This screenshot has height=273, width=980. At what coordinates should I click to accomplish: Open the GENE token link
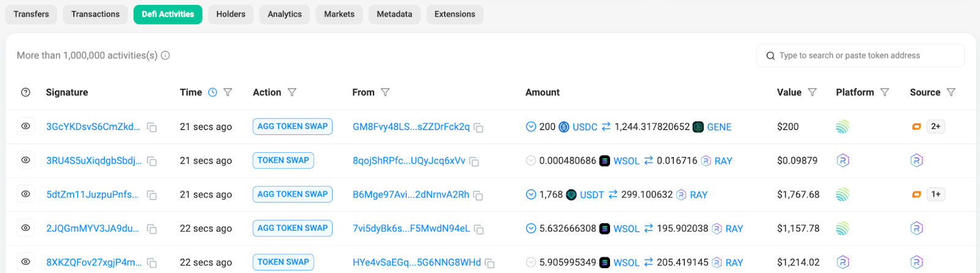tap(719, 127)
